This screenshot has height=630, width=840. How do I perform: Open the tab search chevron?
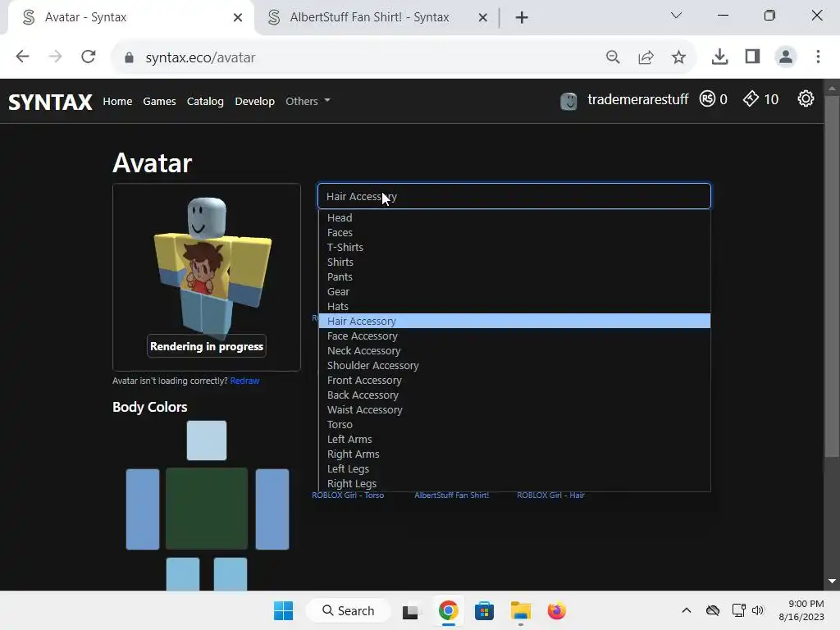(x=676, y=16)
